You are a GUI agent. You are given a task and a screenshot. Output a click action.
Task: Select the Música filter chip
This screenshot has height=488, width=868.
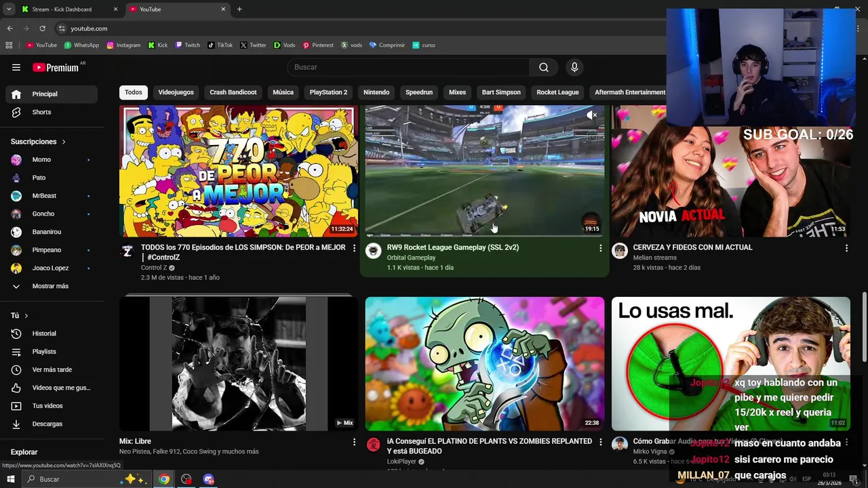[283, 92]
